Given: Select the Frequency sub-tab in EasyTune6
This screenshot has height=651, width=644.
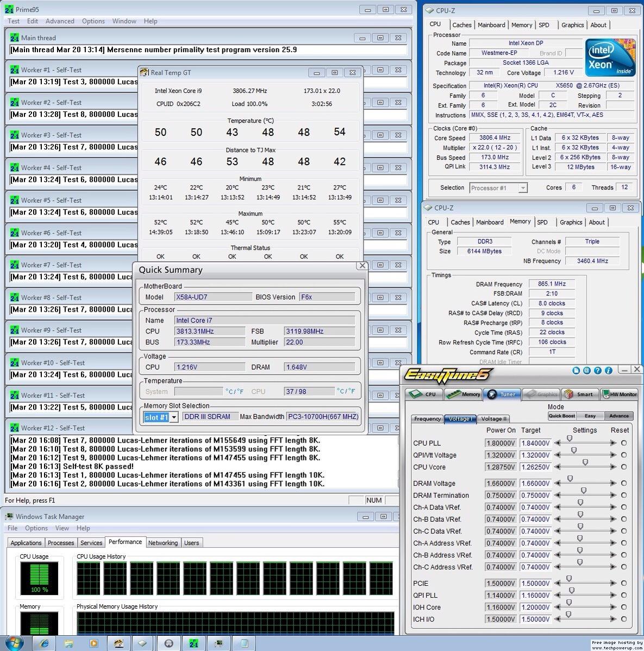Looking at the screenshot, I should pos(427,419).
